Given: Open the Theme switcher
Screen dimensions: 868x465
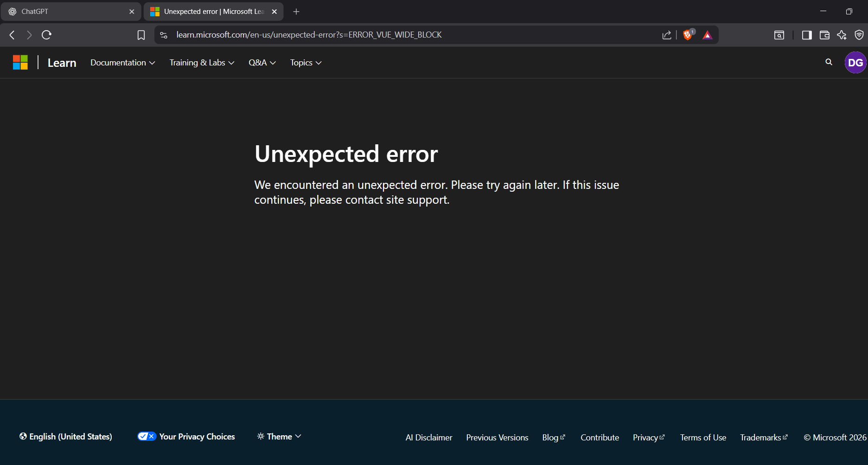Looking at the screenshot, I should tap(278, 436).
